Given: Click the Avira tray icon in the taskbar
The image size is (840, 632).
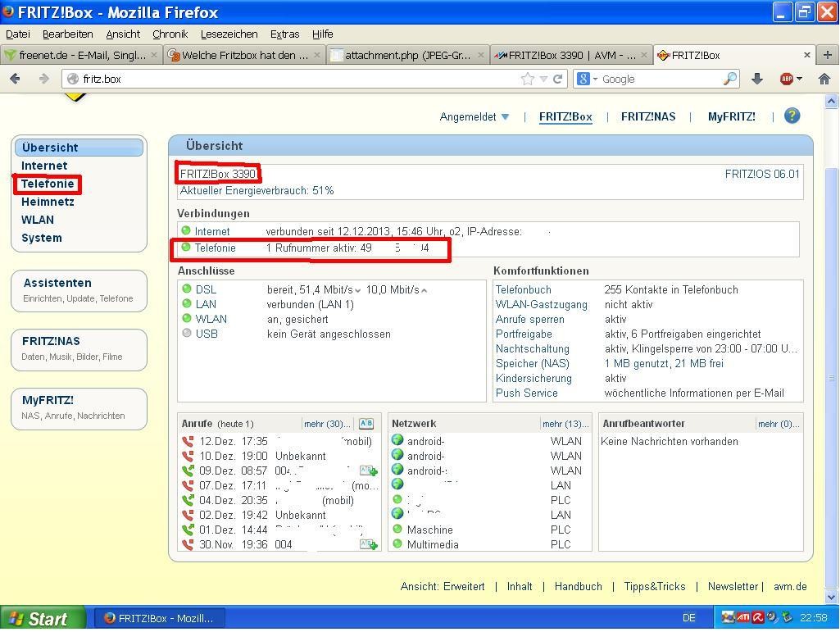Looking at the screenshot, I should (759, 617).
